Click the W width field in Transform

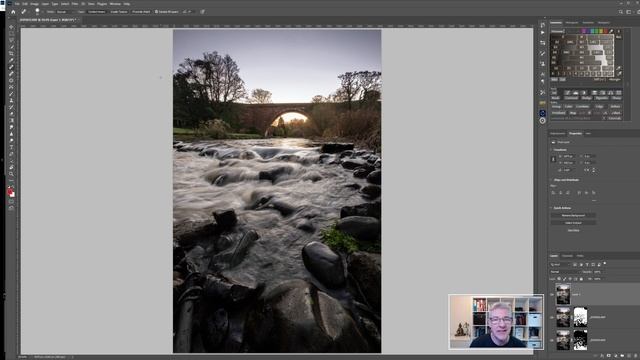pos(568,156)
